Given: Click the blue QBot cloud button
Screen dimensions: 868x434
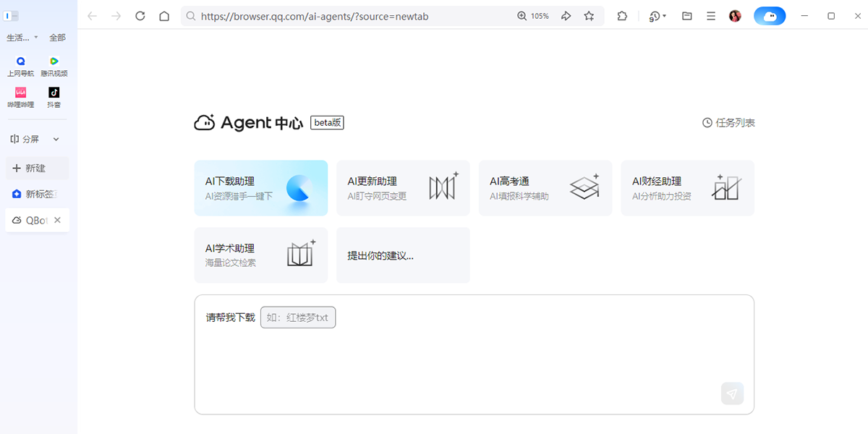Looking at the screenshot, I should point(770,16).
